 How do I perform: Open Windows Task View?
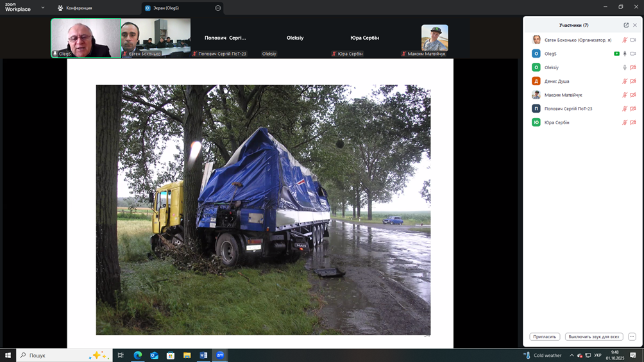120,355
